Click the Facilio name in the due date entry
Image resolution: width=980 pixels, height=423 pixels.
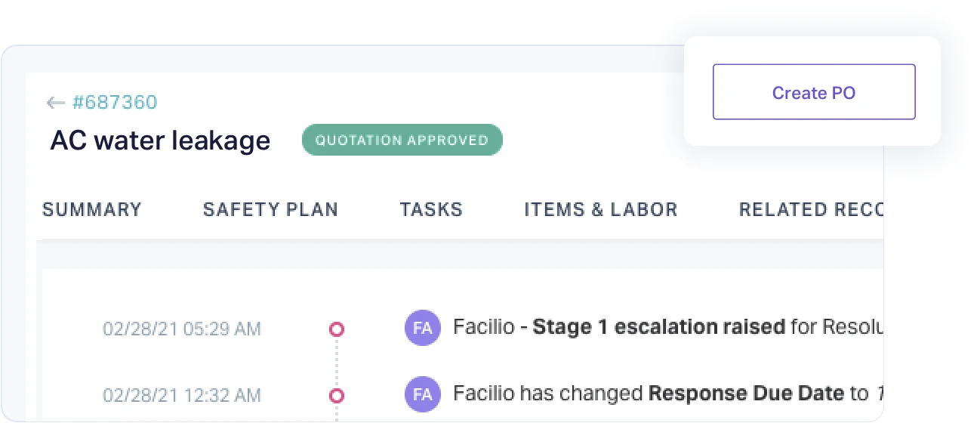point(482,394)
